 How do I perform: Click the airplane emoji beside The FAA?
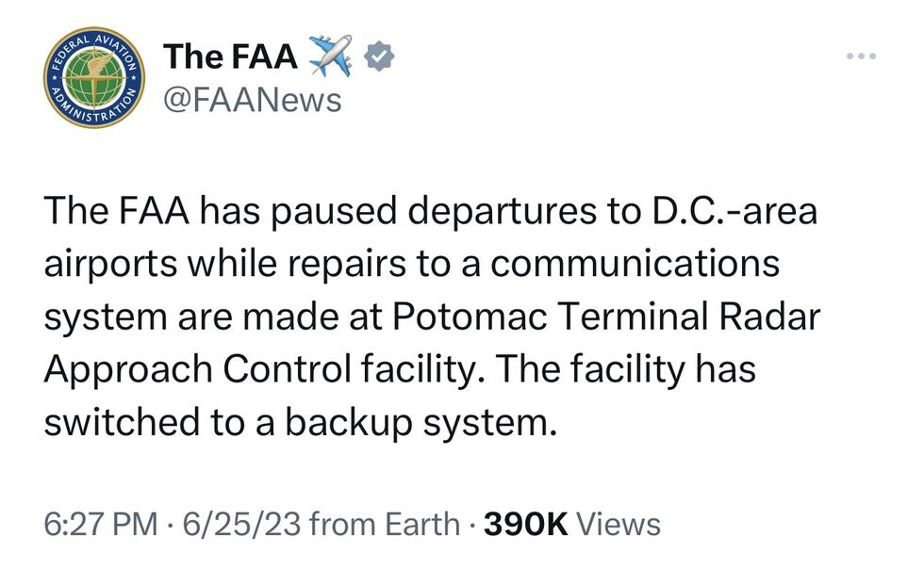coord(328,56)
